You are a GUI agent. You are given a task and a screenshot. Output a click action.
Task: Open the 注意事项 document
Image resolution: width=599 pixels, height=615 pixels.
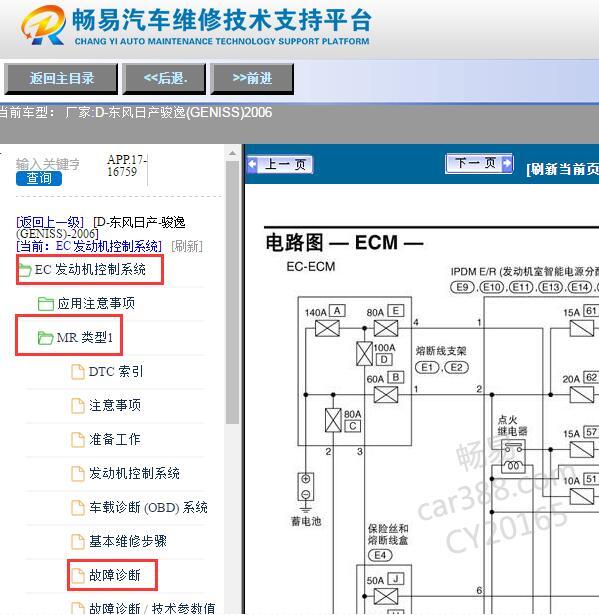(115, 406)
